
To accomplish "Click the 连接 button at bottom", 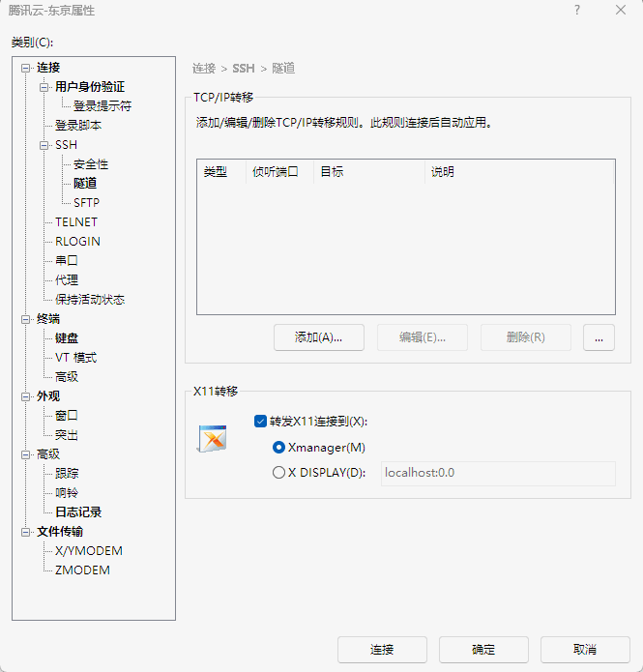I will 382,650.
